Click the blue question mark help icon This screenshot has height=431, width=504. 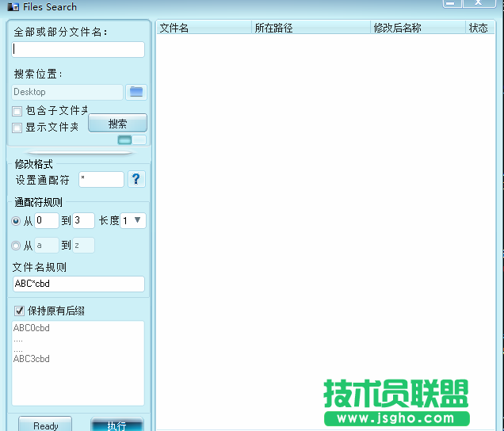(136, 179)
